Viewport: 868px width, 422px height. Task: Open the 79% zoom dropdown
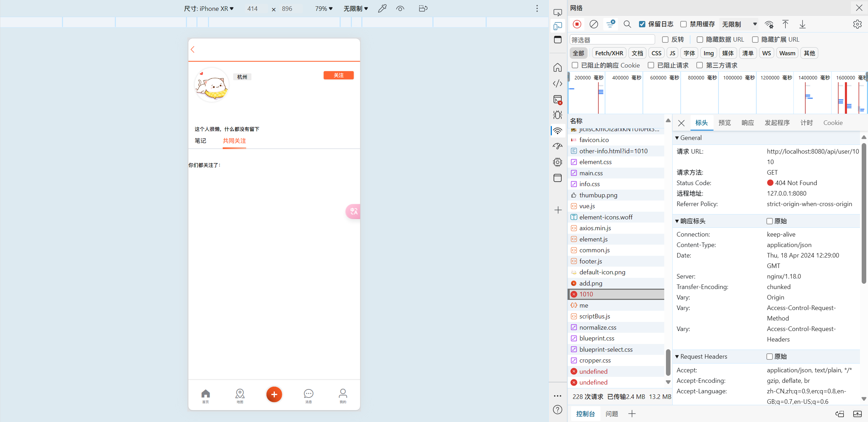324,8
